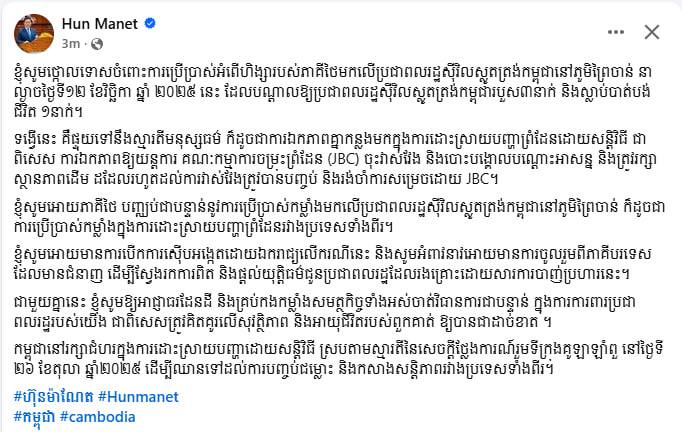This screenshot has height=432, width=682.
Task: Open the three-dot post options menu
Action: click(609, 32)
